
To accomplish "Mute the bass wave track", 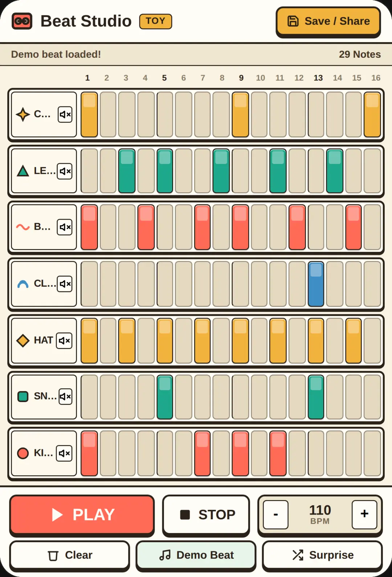I will [65, 227].
